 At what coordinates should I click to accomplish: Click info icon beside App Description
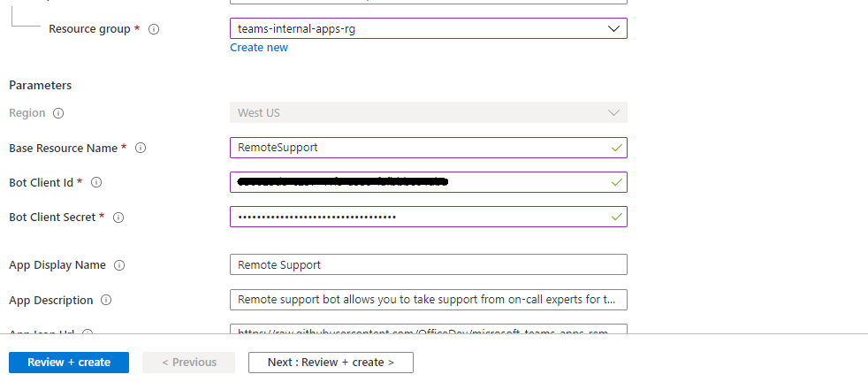pos(106,300)
